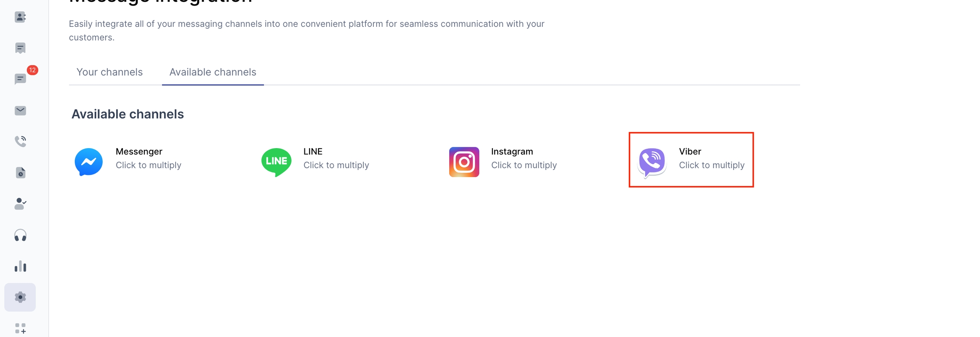Image resolution: width=980 pixels, height=337 pixels.
Task: Open the chat icon with the 12 badge
Action: pos(20,79)
